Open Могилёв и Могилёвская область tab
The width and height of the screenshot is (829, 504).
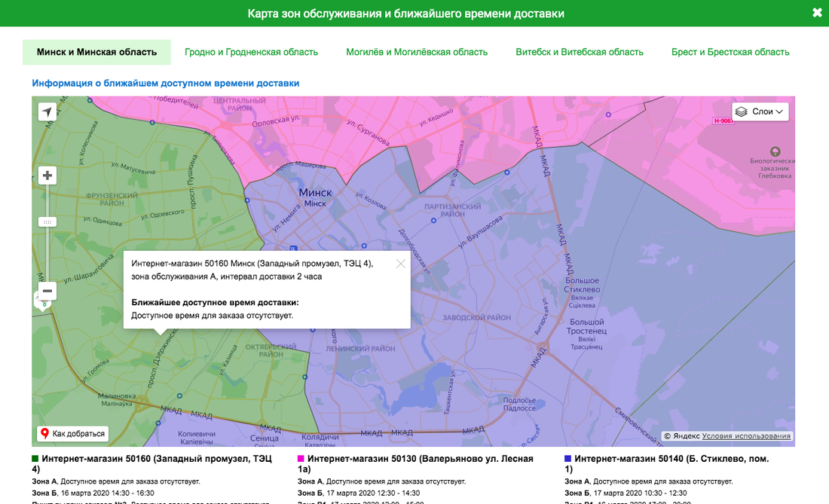click(417, 52)
